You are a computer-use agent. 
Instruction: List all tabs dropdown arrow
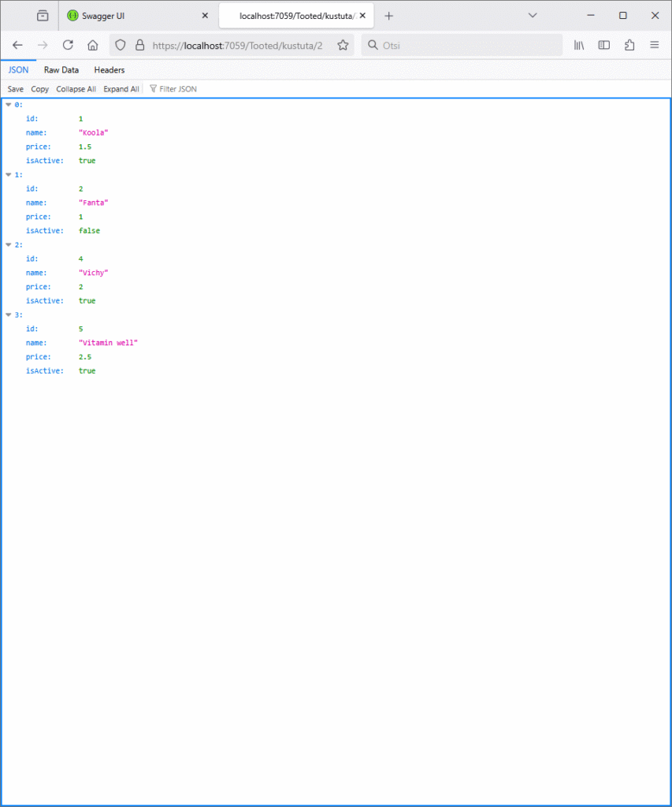click(533, 15)
